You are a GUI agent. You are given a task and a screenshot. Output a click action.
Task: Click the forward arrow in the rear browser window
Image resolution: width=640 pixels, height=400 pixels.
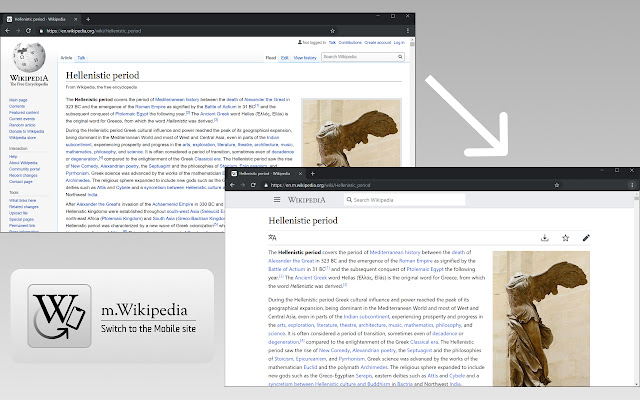18,31
